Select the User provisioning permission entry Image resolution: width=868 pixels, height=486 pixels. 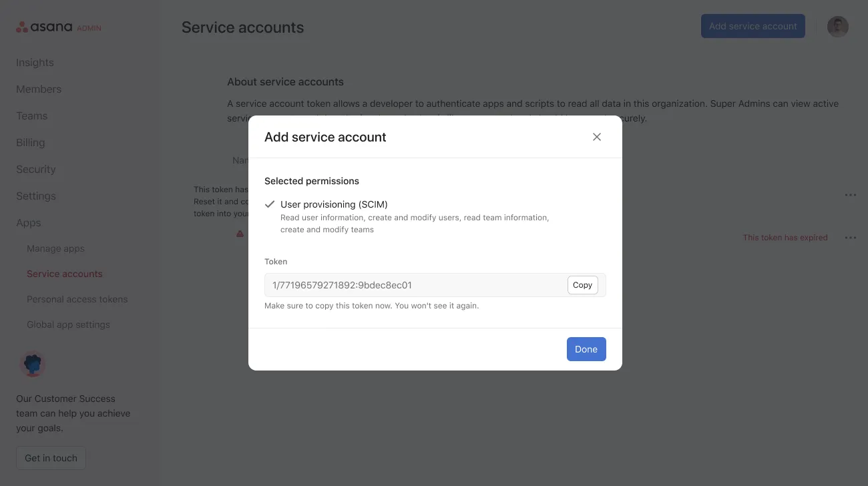point(334,204)
